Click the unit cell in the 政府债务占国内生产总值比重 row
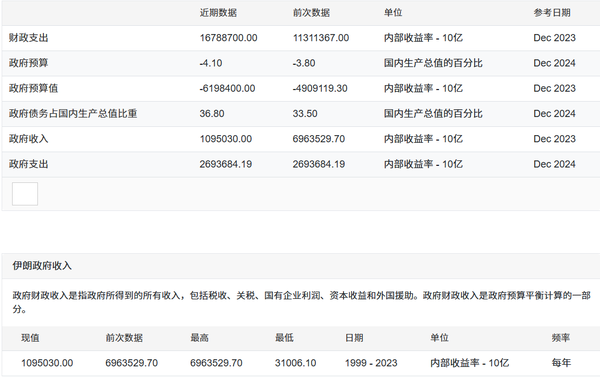Screen dimensions: 600x379 [433, 114]
